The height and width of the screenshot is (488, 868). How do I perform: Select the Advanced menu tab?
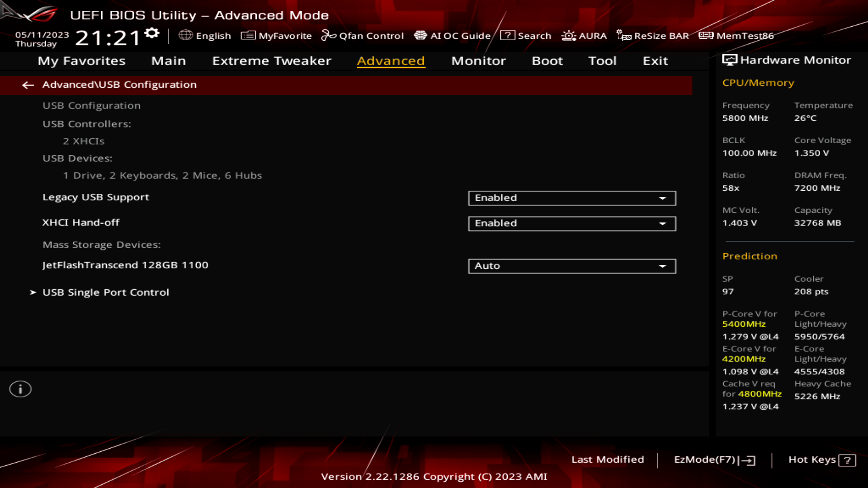[391, 60]
